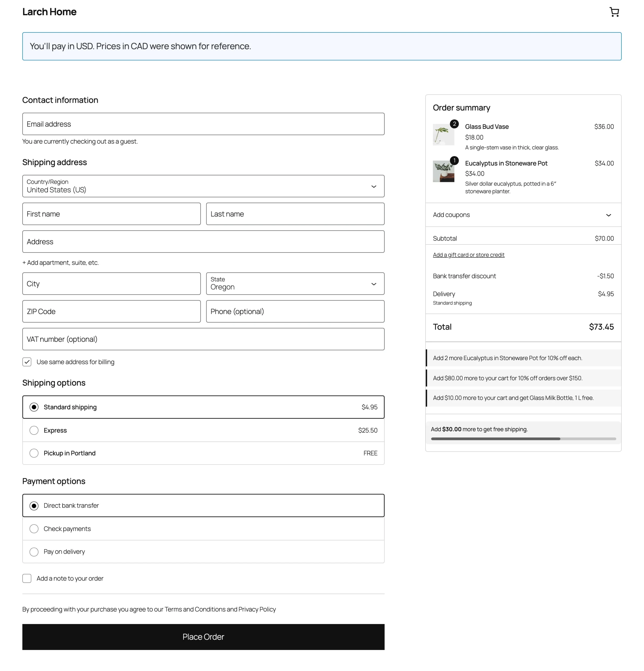This screenshot has width=644, height=671.
Task: Click the Eucalyptus in Stoneware Pot thumbnail
Action: [444, 171]
